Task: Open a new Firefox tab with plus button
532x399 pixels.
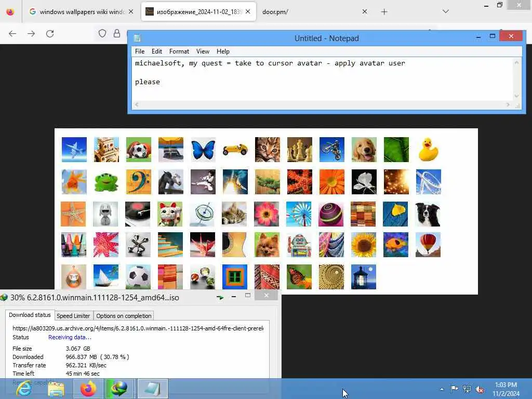Action: 384,12
